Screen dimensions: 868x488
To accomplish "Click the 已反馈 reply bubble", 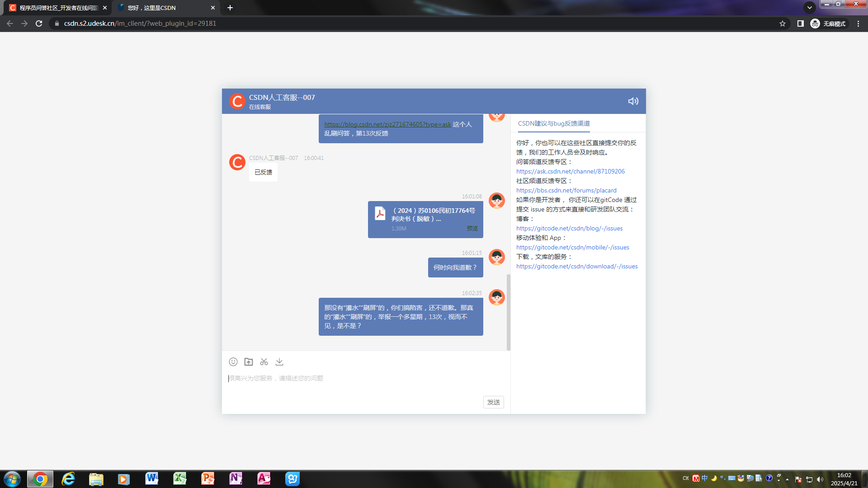I will [263, 172].
